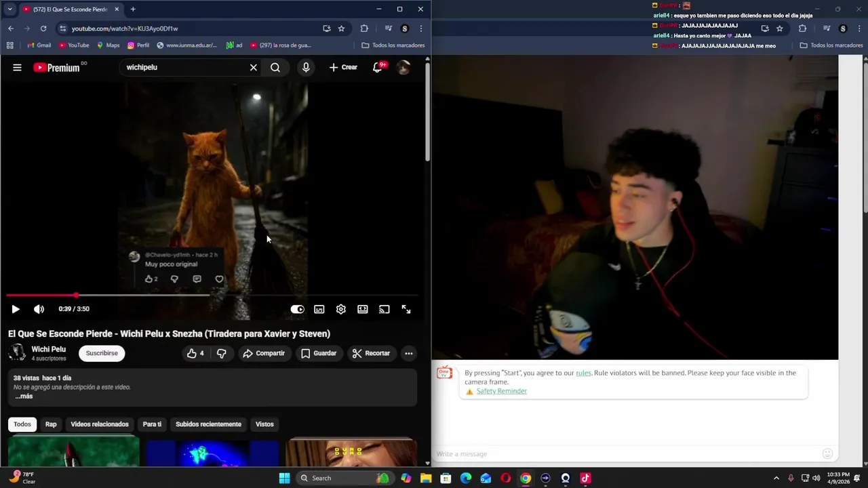Open the Safety Reminder link

pos(501,391)
